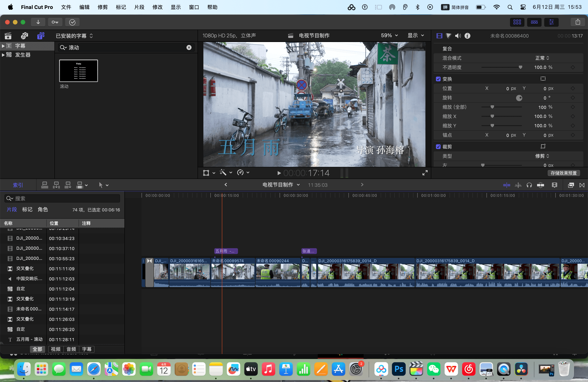Select the 滚动 title thumbnail
The image size is (588, 382).
[x=79, y=71]
